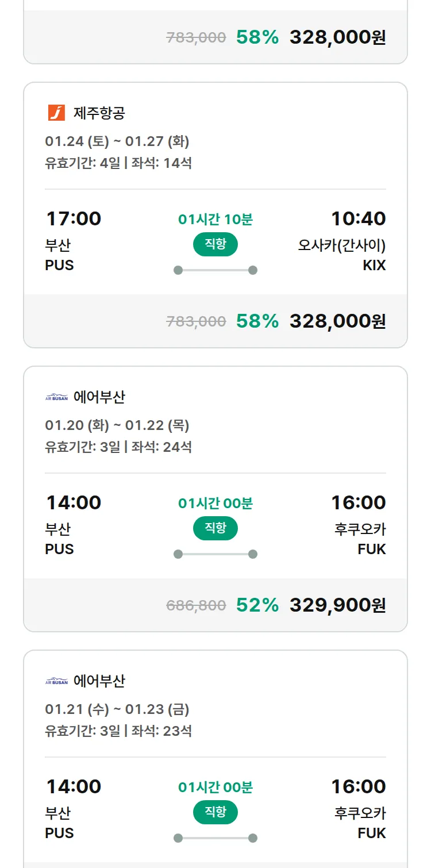Open the 01.20 (화) ~ 01.22 (목) flight dates
Viewport: 431px width, 868px height.
pyautogui.click(x=117, y=425)
